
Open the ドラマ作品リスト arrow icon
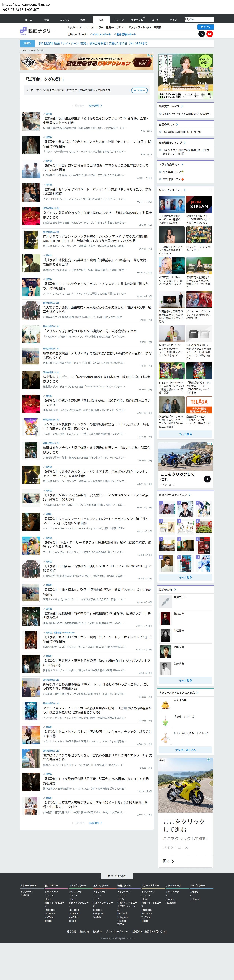tap(182, 164)
